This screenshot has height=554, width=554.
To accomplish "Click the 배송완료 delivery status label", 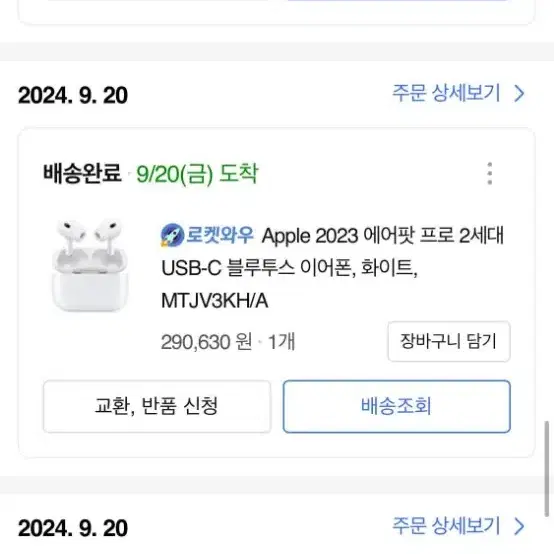I will click(82, 173).
